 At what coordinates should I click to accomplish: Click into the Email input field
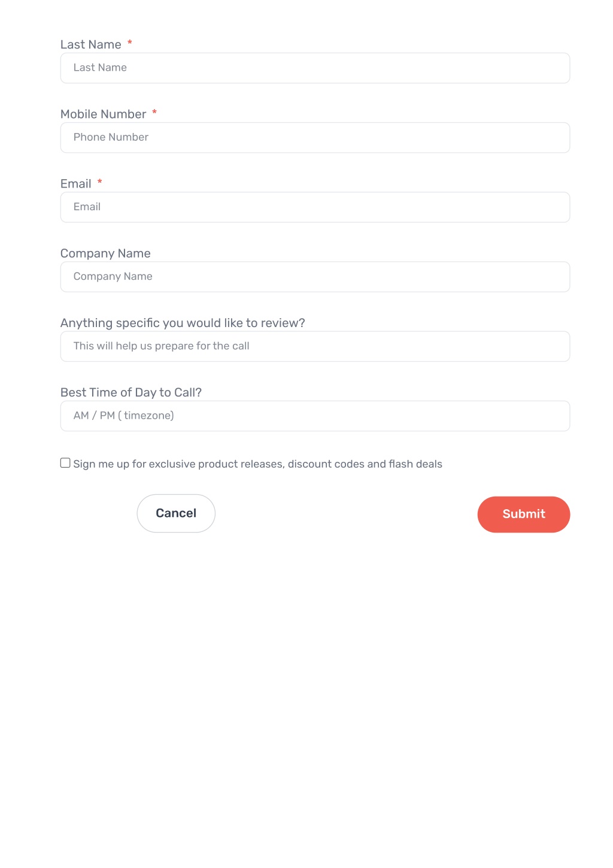(x=315, y=207)
